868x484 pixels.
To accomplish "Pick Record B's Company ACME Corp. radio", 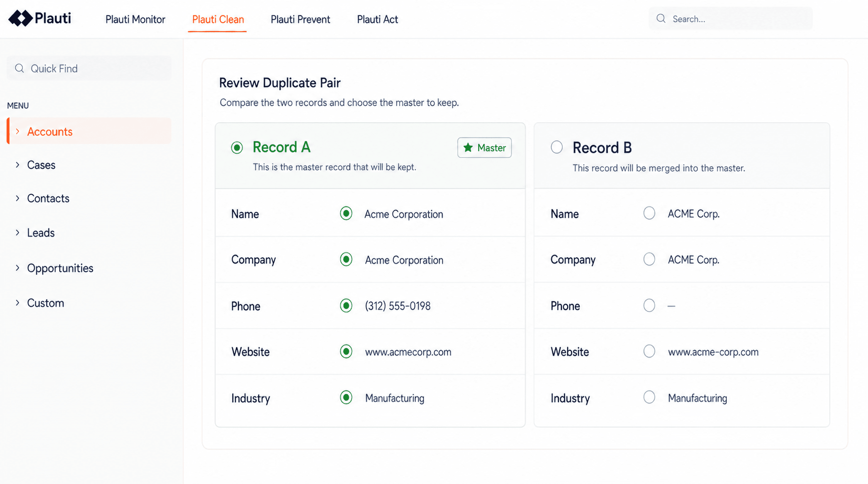I will [649, 259].
